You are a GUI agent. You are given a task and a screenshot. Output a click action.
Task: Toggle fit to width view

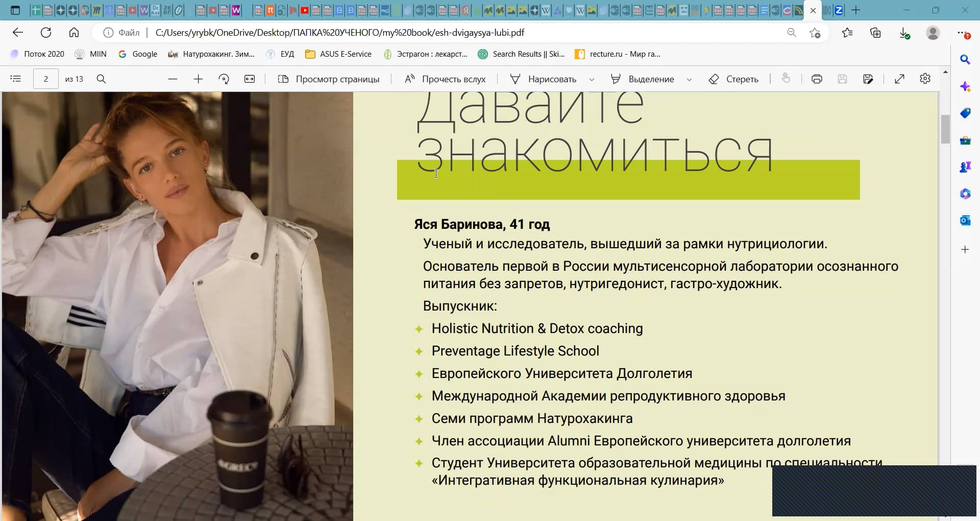pos(250,79)
